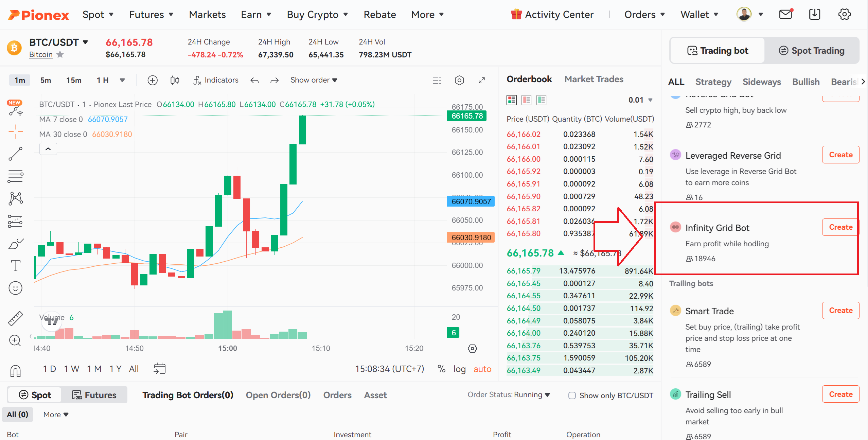Open the price scale settings icon
This screenshot has width=868, height=440.
472,349
